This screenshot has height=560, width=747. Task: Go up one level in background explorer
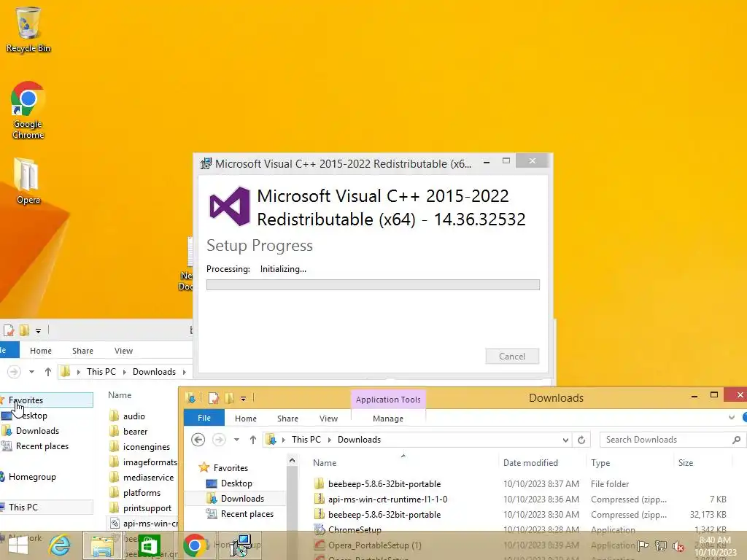click(x=47, y=371)
